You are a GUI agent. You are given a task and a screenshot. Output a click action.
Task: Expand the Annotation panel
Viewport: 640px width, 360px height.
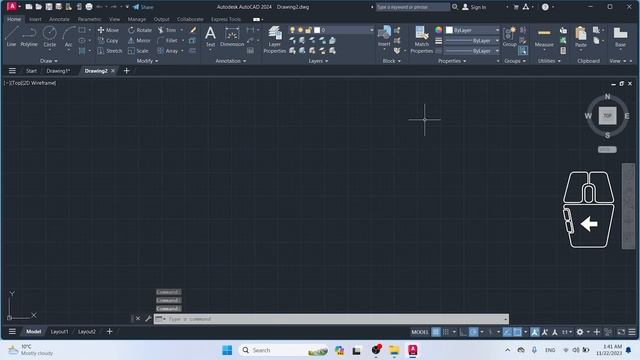[231, 61]
